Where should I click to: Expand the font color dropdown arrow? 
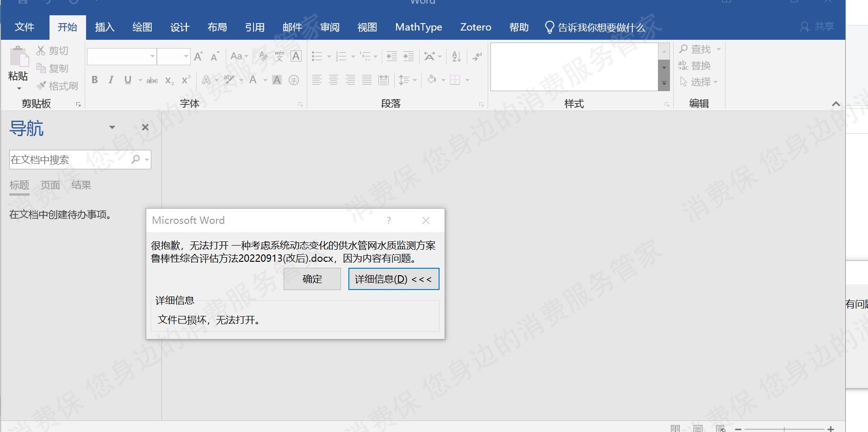coord(265,80)
